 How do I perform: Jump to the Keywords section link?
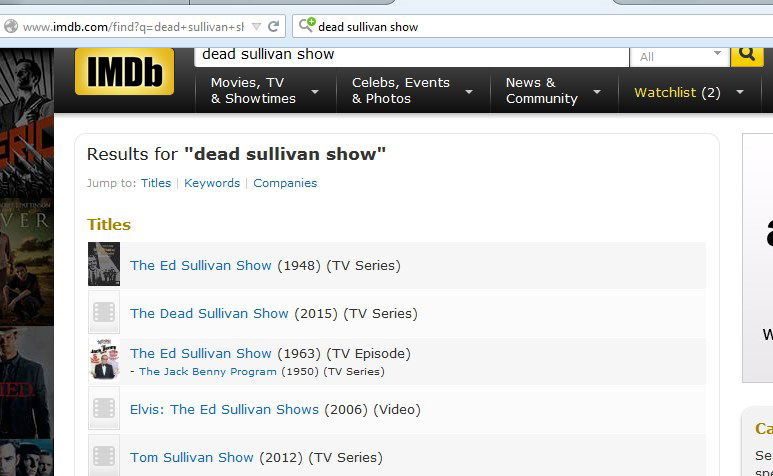click(x=212, y=183)
